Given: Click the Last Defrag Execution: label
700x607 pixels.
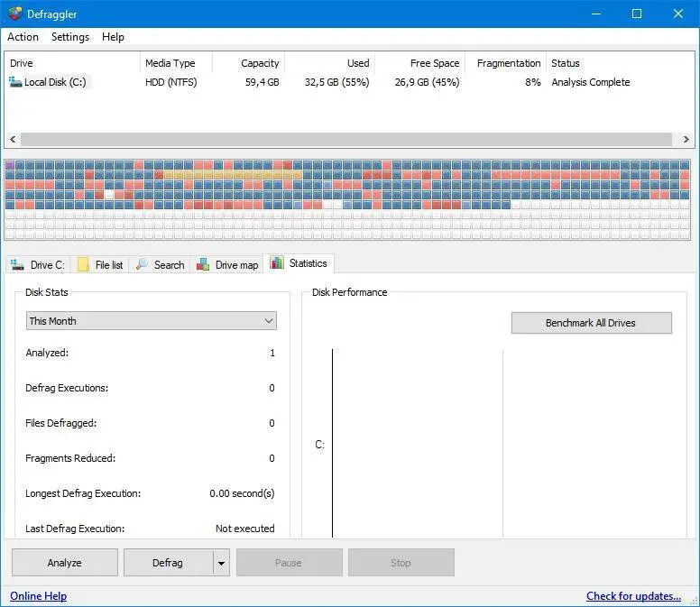Looking at the screenshot, I should pos(75,529).
